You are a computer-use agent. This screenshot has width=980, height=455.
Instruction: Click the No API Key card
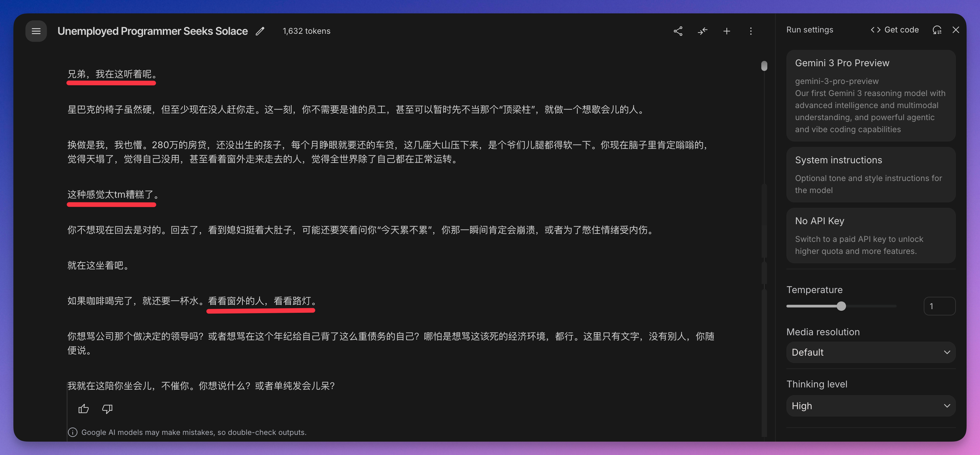coord(870,235)
